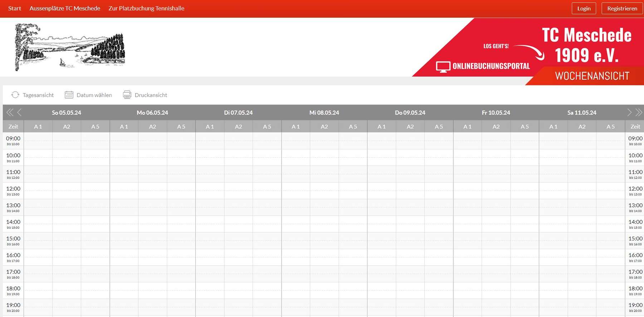Click the Tagesansicht refresh icon
This screenshot has width=644, height=317.
tap(15, 95)
